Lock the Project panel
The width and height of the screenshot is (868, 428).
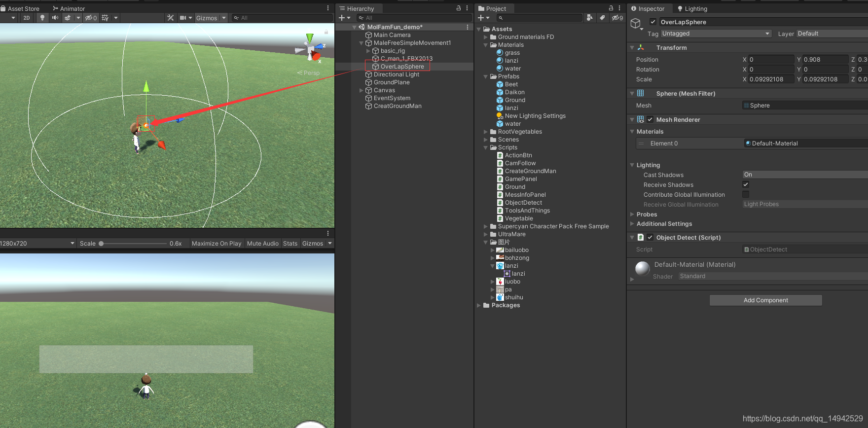tap(611, 8)
